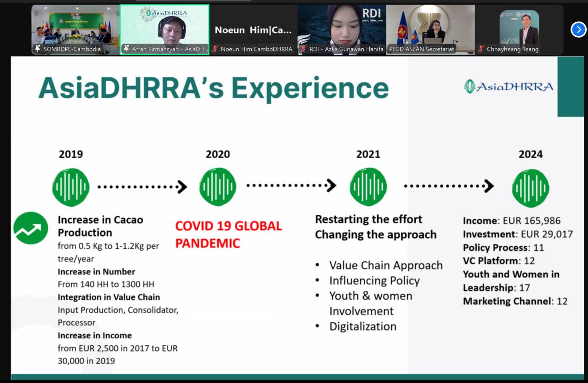Screen dimensions: 588x383
Task: Select the Noeun Him|Ca... name tile
Action: (x=253, y=30)
